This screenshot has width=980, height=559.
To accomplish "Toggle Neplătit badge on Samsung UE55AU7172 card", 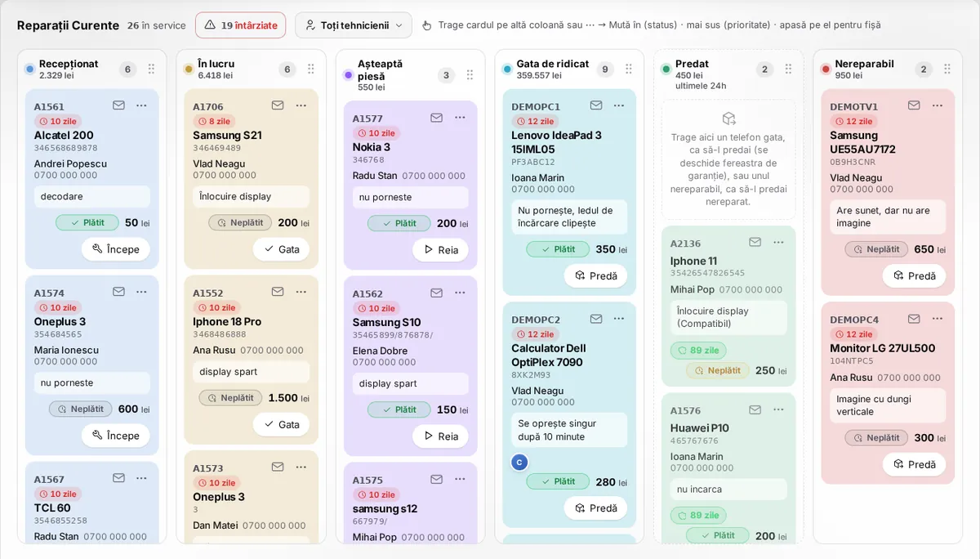I will click(x=876, y=249).
